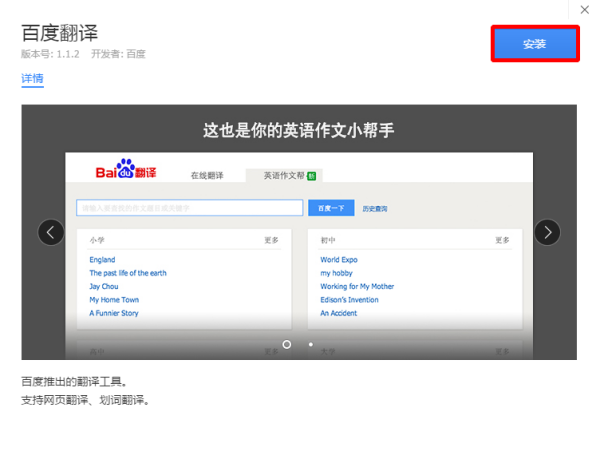This screenshot has width=600, height=455.
Task: Show next screenshot with right arrow
Action: pyautogui.click(x=547, y=232)
